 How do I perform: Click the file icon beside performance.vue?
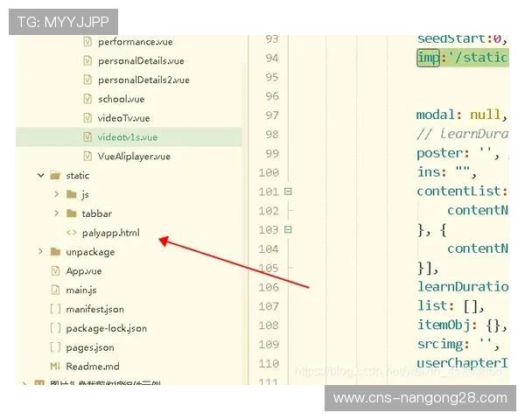pos(87,41)
